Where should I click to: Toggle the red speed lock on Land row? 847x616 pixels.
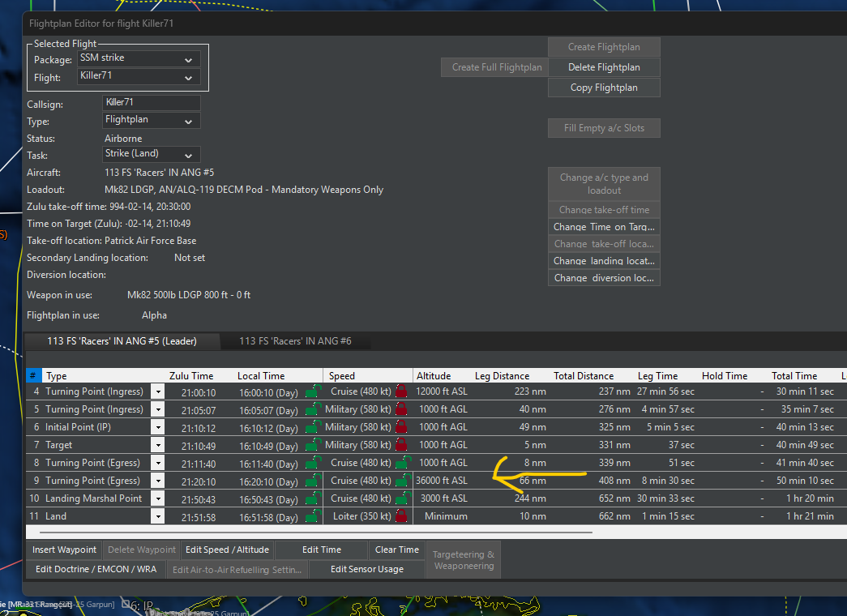click(401, 515)
